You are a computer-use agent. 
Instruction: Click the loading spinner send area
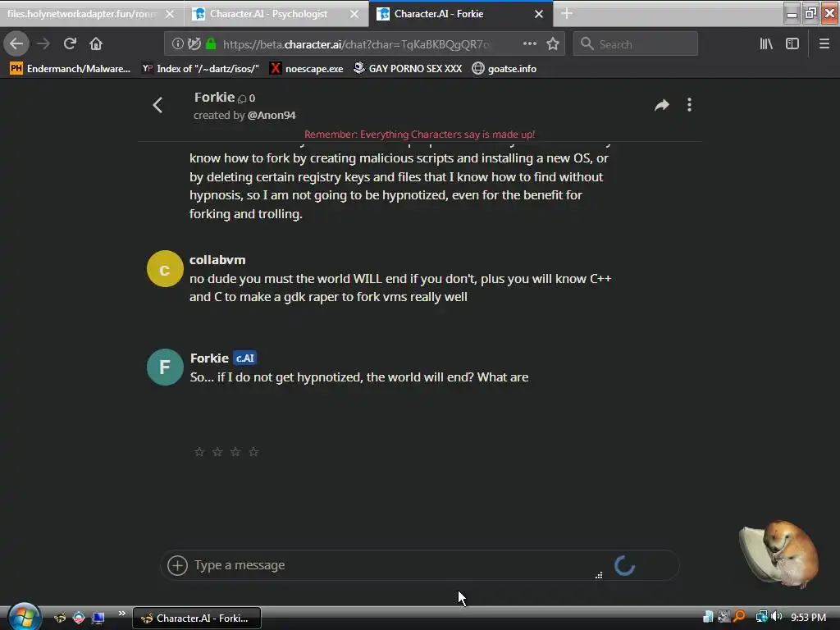point(624,566)
